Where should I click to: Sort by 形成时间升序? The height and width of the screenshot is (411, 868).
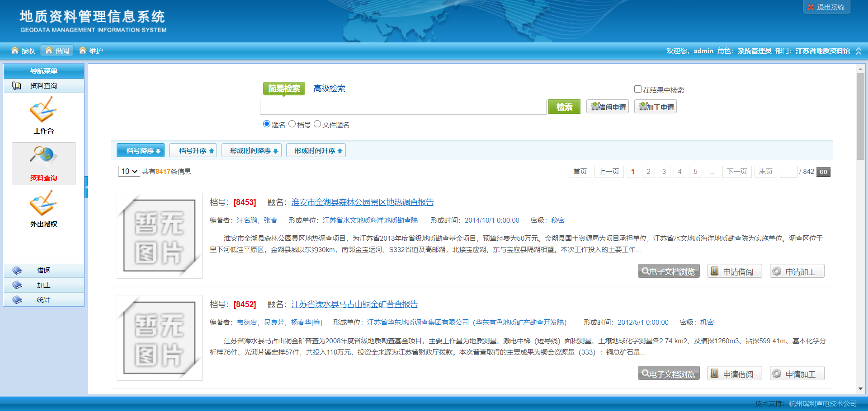click(316, 150)
